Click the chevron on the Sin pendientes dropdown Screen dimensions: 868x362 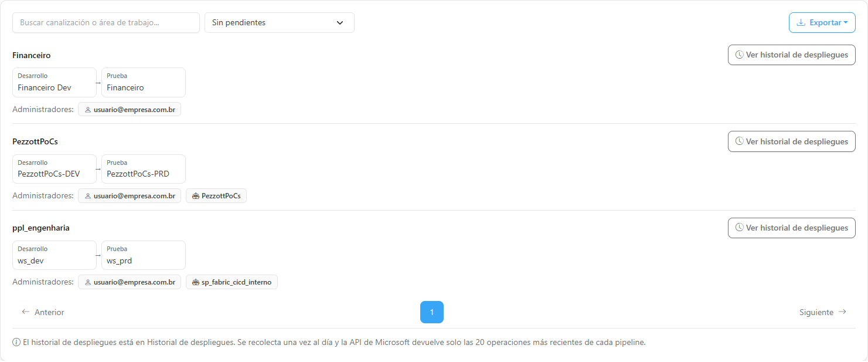[340, 23]
